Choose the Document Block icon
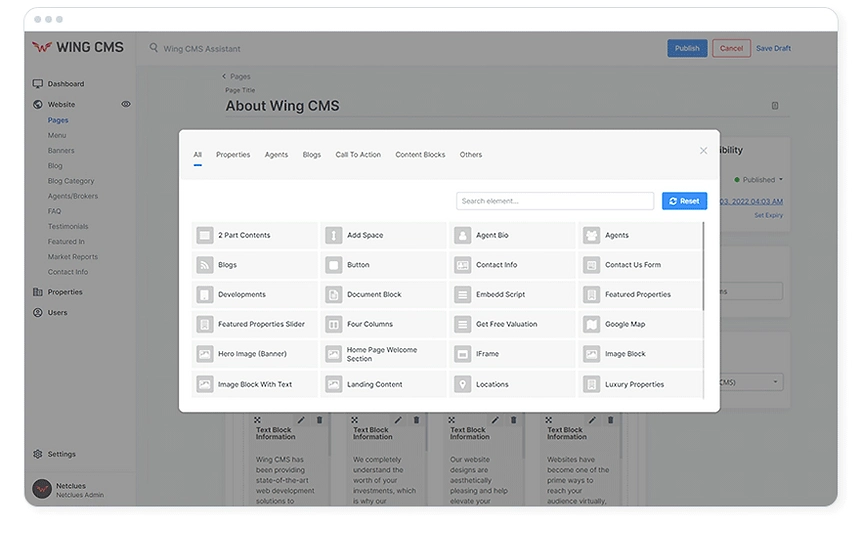The height and width of the screenshot is (534, 862). pyautogui.click(x=334, y=295)
